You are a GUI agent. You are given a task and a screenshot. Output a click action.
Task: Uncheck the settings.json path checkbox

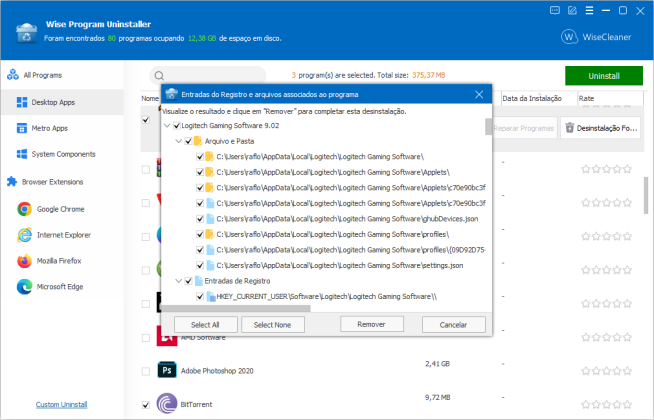pos(200,265)
